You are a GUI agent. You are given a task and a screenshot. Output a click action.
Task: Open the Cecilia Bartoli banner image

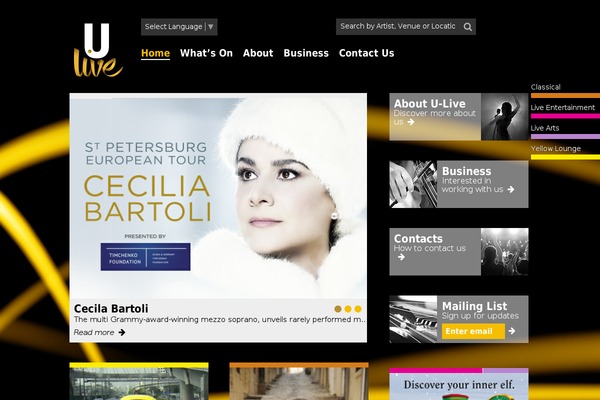218,196
